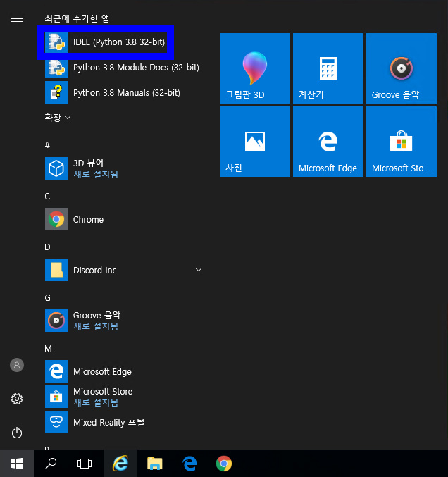448x477 pixels.
Task: Open the Power options icon
Action: click(x=17, y=433)
